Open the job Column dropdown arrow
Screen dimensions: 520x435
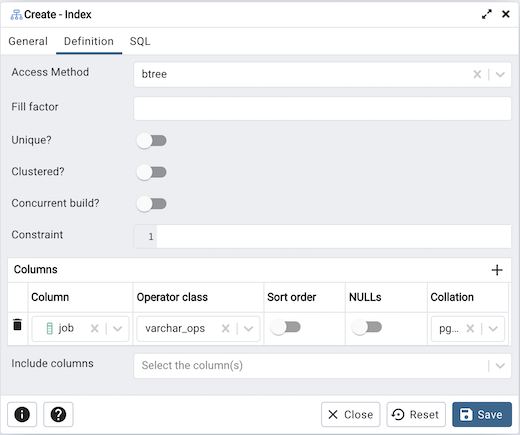(117, 329)
